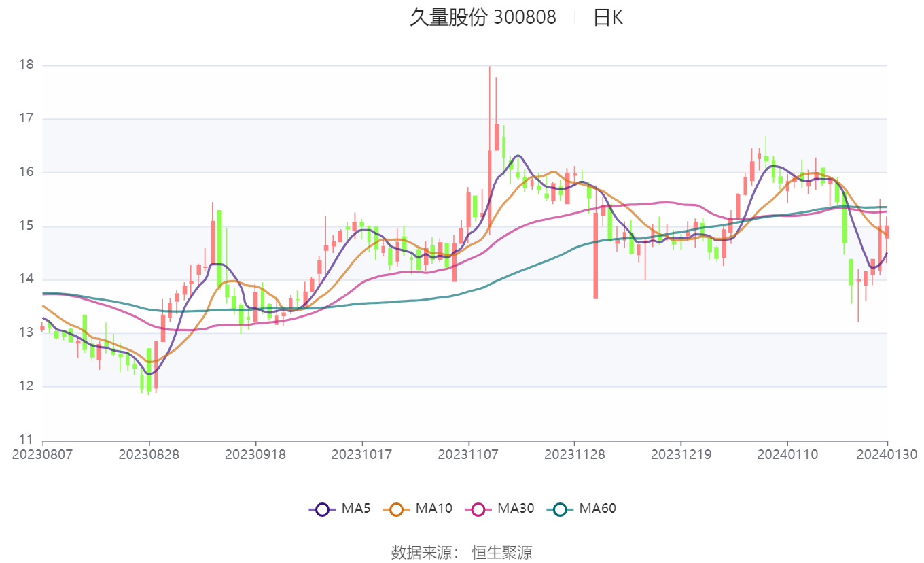Click the x-axis date label 20230828
Image resolution: width=924 pixels, height=563 pixels.
click(149, 454)
